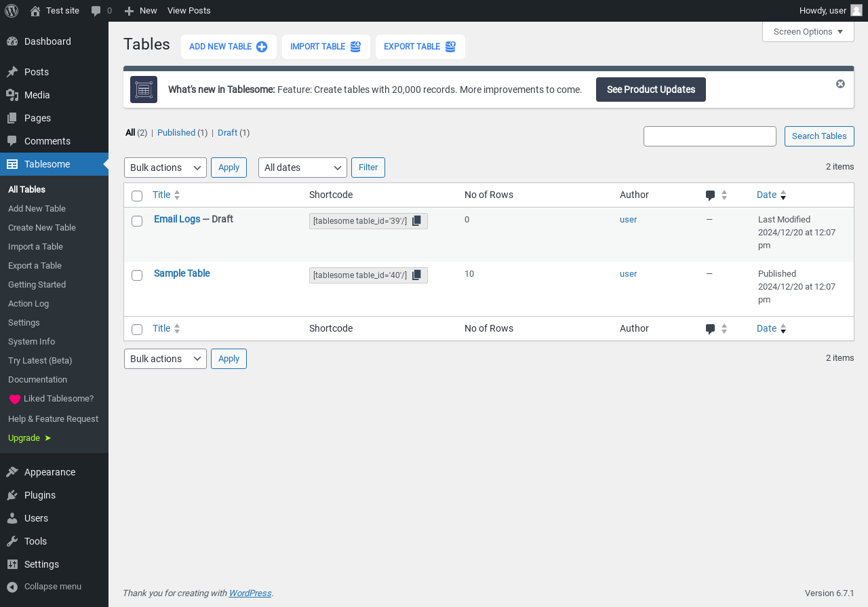Open the bottom Bulk actions dropdown
This screenshot has width=868, height=607.
pos(165,359)
